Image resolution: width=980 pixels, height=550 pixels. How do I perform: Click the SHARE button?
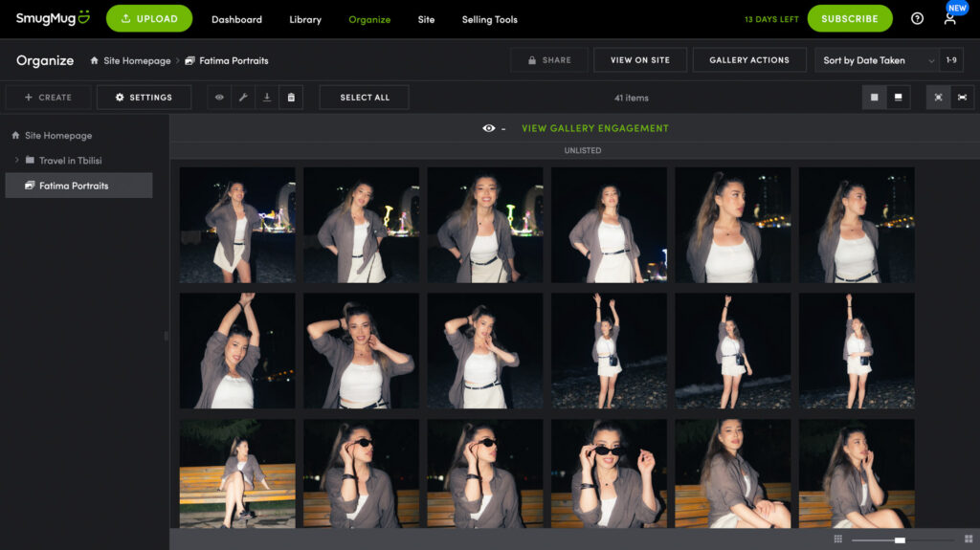pos(548,60)
